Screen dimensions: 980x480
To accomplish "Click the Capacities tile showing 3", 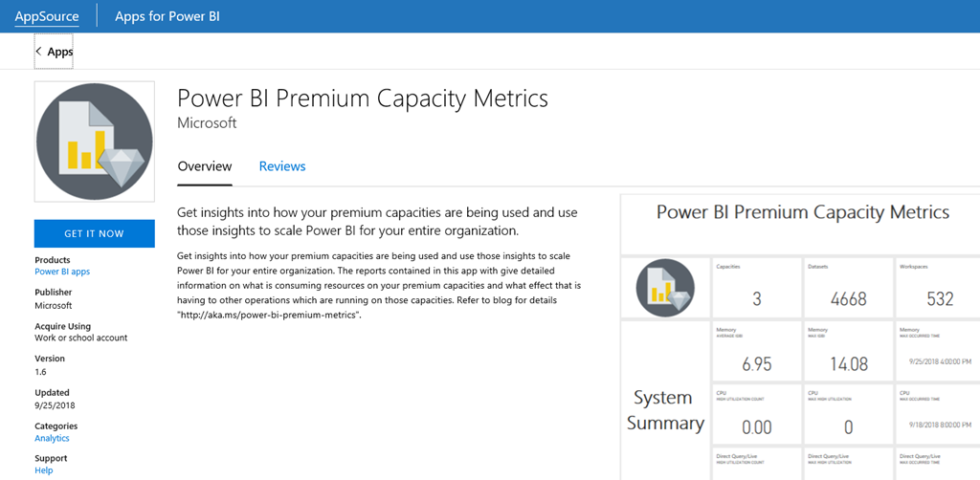I will click(756, 288).
